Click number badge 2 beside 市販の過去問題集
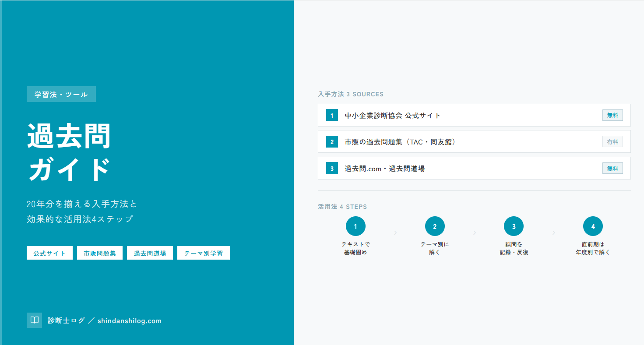This screenshot has width=644, height=345. 332,142
